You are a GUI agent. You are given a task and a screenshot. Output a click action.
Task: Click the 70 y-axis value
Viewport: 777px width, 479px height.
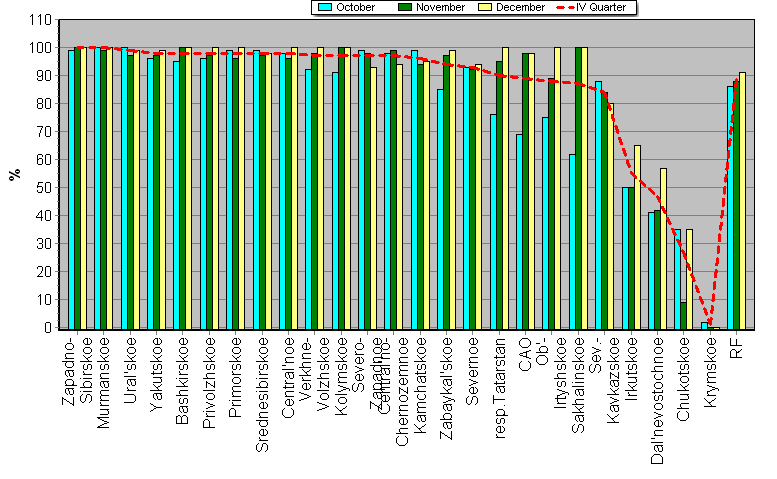click(44, 132)
